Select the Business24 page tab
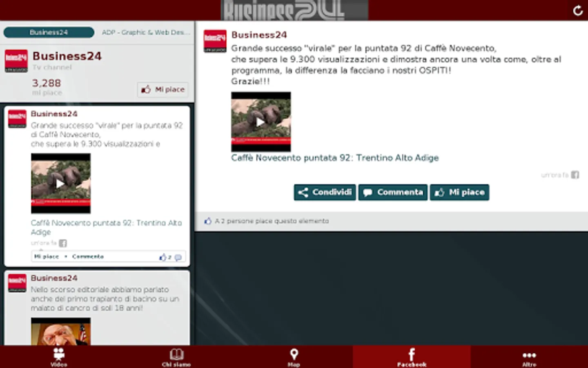 [x=49, y=32]
